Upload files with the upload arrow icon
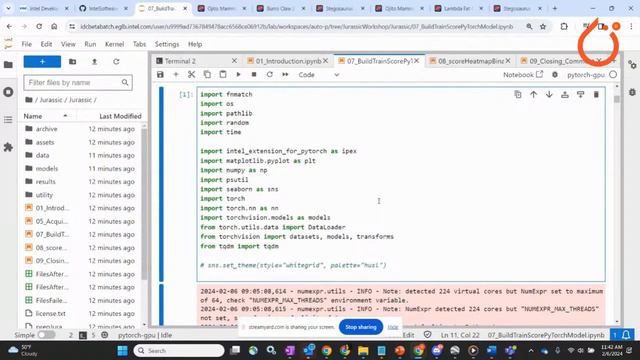 94,62
